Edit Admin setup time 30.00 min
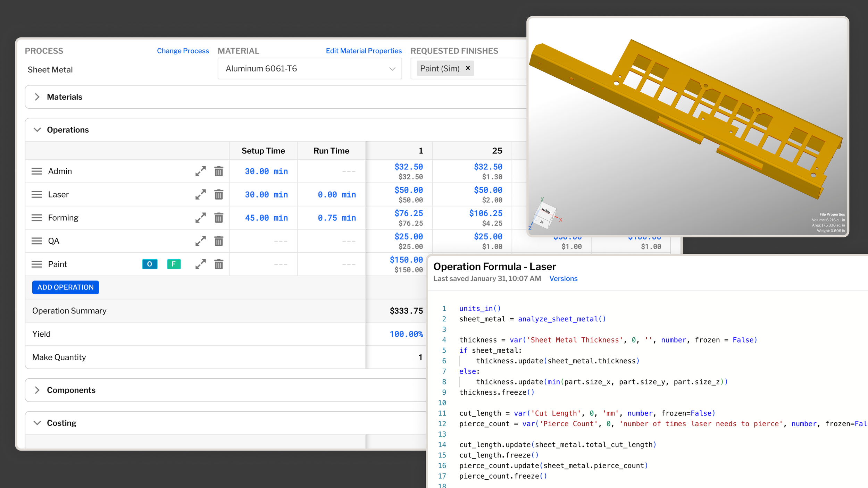The width and height of the screenshot is (868, 488). 266,171
